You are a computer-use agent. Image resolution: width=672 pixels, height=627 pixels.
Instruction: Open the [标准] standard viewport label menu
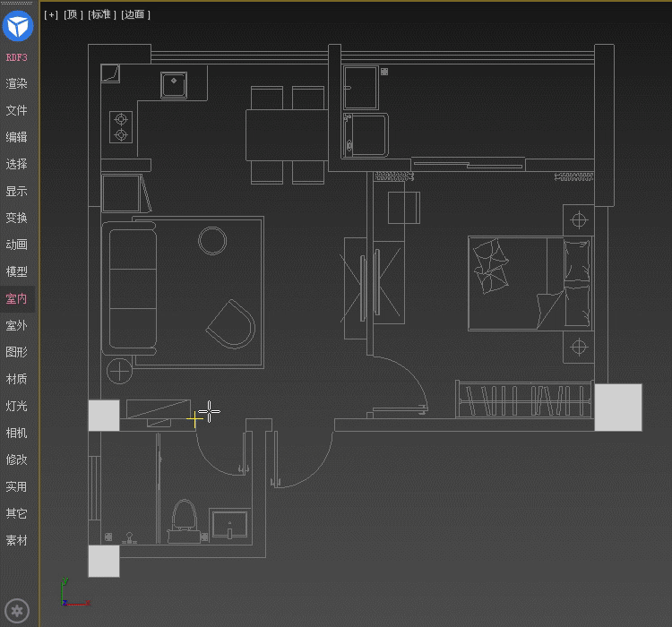[x=102, y=15]
